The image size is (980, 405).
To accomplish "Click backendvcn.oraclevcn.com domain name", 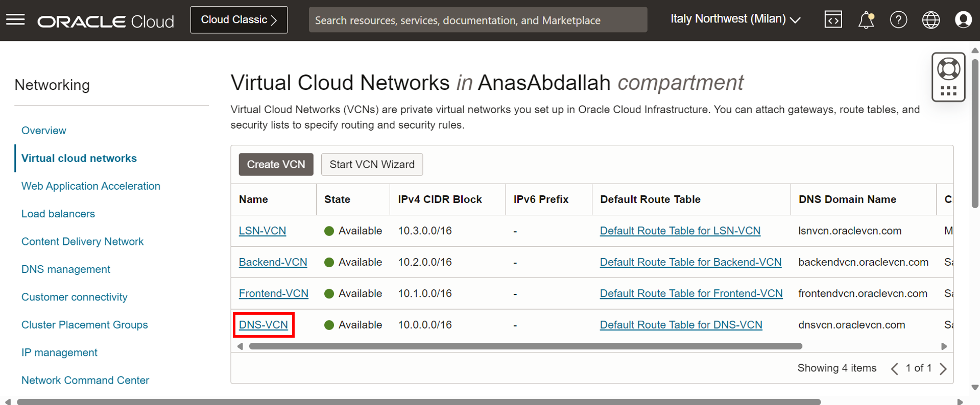I will pos(863,262).
